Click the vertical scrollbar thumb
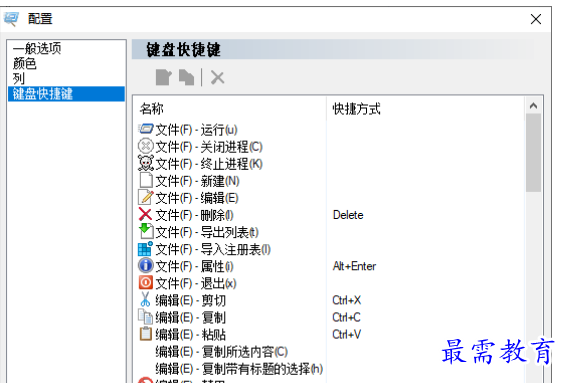 pos(534,153)
